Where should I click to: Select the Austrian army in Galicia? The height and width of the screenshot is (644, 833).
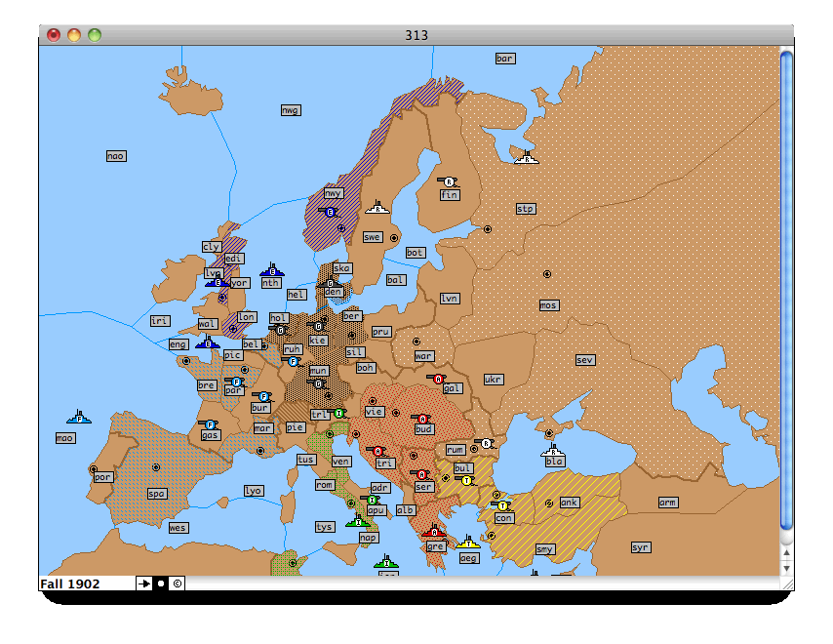point(438,379)
